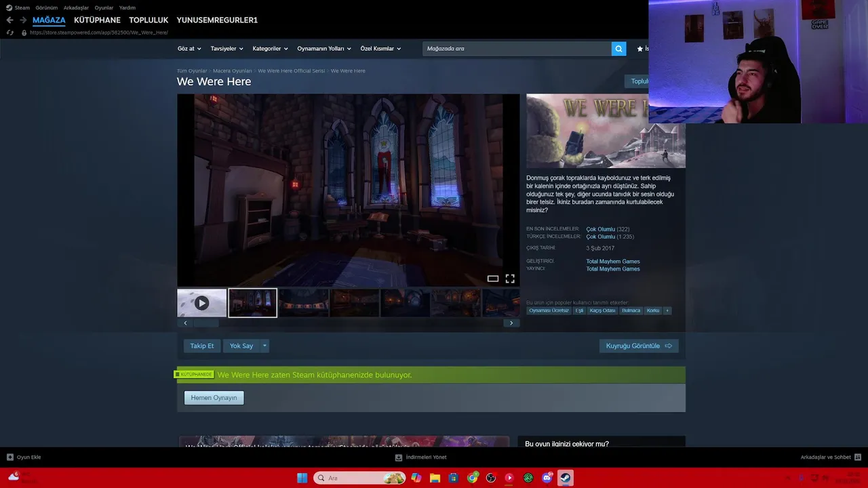This screenshot has width=868, height=488.
Task: Open screenshot in fullscreen
Action: pos(510,279)
